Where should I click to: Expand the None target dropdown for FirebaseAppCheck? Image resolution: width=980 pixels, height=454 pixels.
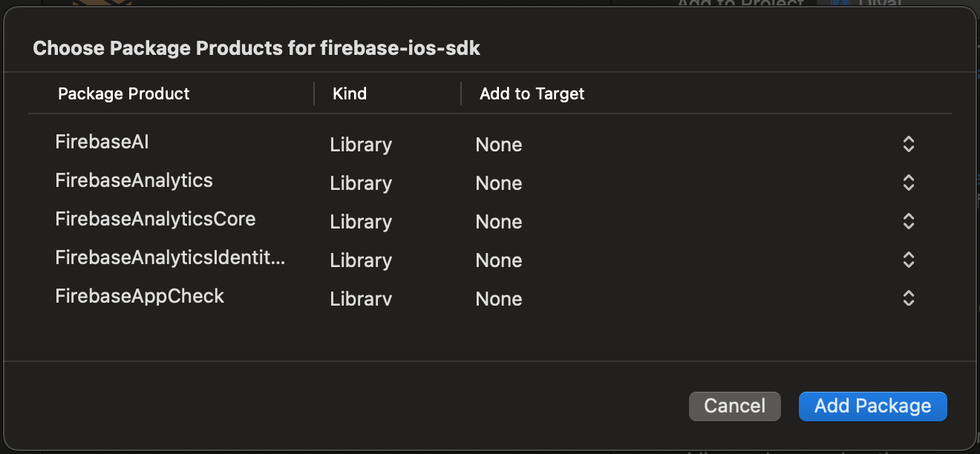coord(499,299)
